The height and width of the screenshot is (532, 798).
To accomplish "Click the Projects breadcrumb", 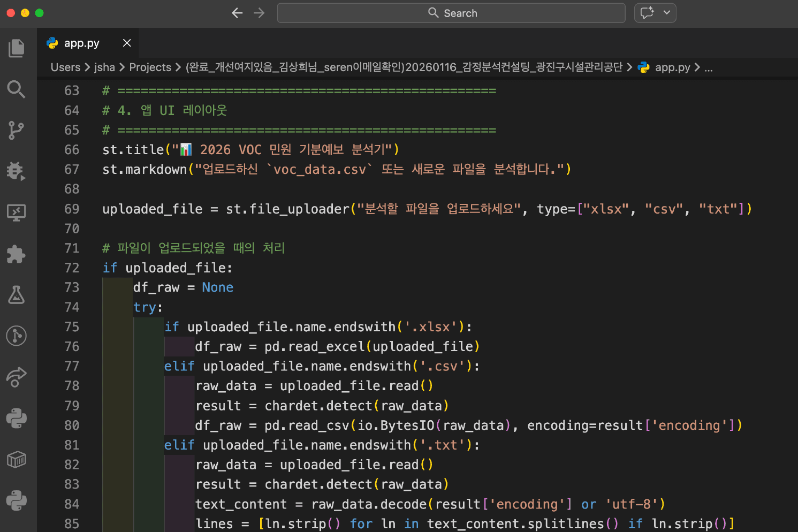I will pos(150,67).
